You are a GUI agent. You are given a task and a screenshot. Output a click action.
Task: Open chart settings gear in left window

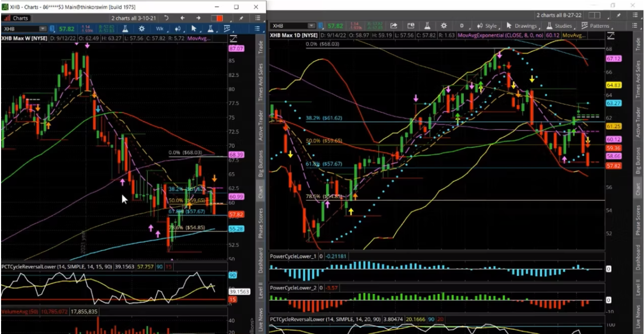coord(141,28)
